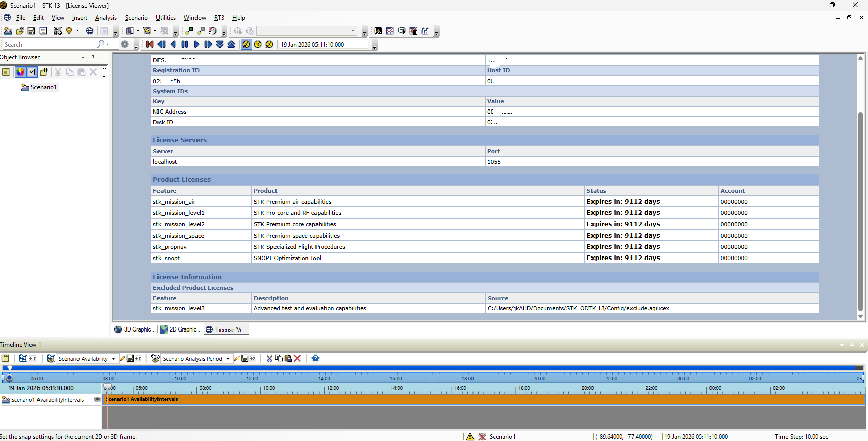Select the License Viewer tab

[x=226, y=329]
